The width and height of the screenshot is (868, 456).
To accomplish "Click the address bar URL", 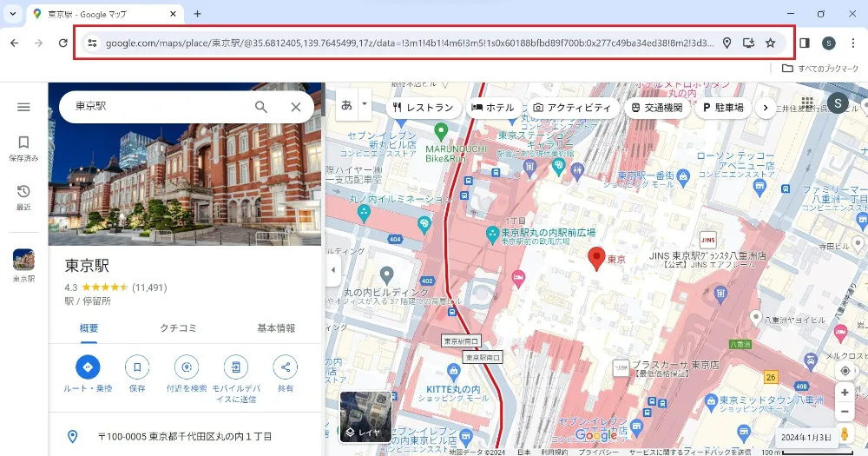I will pos(410,43).
